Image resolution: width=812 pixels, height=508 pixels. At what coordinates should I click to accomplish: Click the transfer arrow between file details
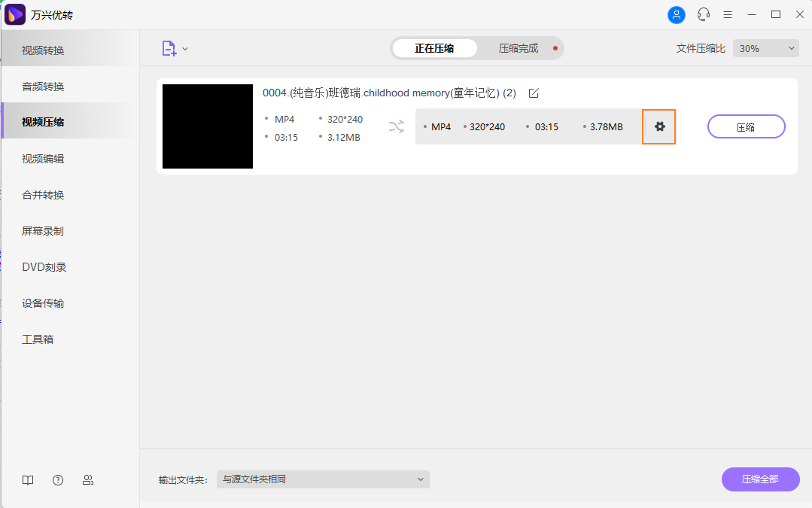click(x=397, y=126)
